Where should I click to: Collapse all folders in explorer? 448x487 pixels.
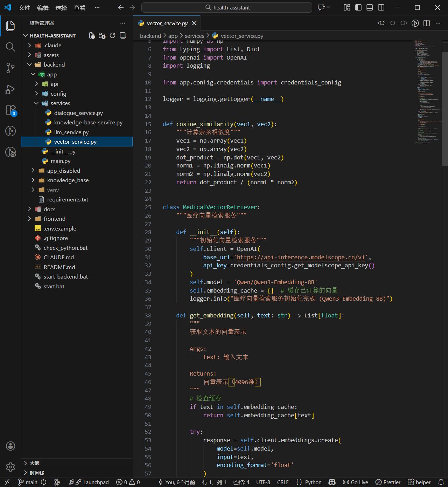coord(123,35)
